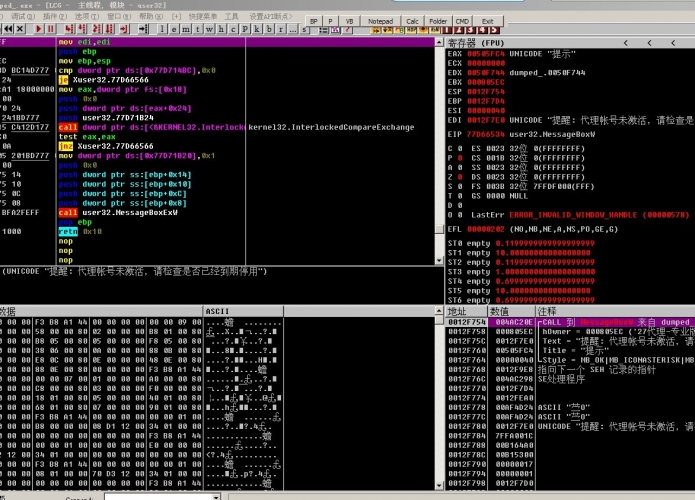
Task: Open Patches window 'P' icon
Action: [245, 29]
